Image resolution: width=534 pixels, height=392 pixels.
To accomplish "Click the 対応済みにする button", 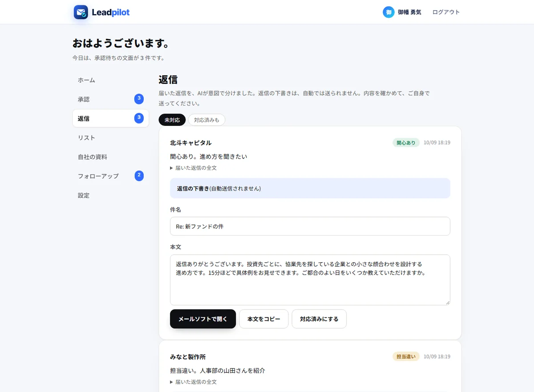I will click(x=319, y=319).
